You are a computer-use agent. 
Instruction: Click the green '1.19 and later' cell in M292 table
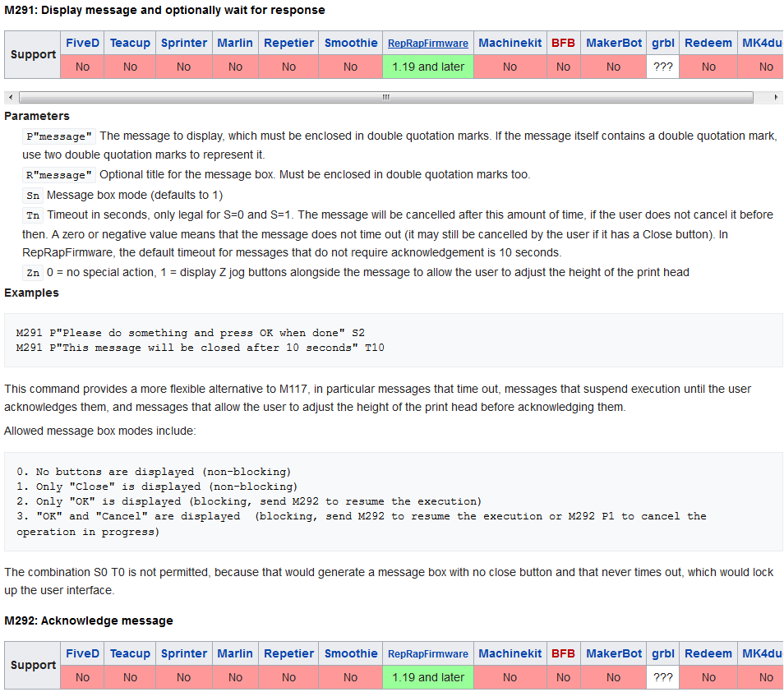(428, 677)
